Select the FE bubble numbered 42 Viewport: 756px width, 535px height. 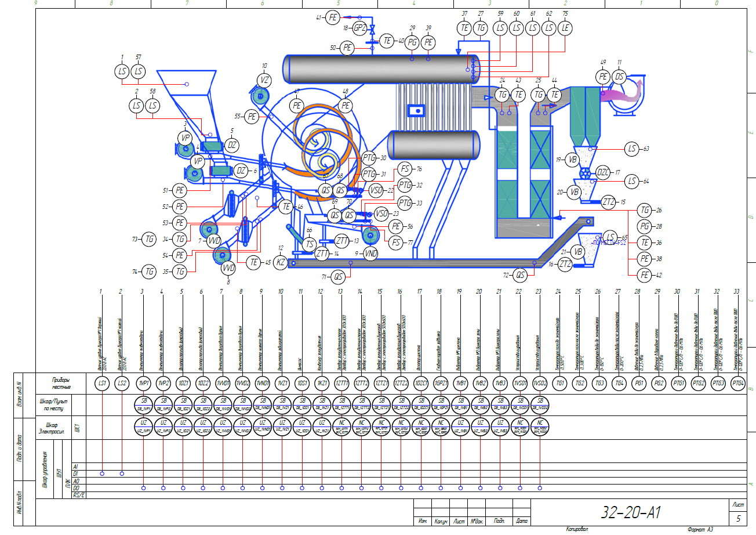coord(645,274)
